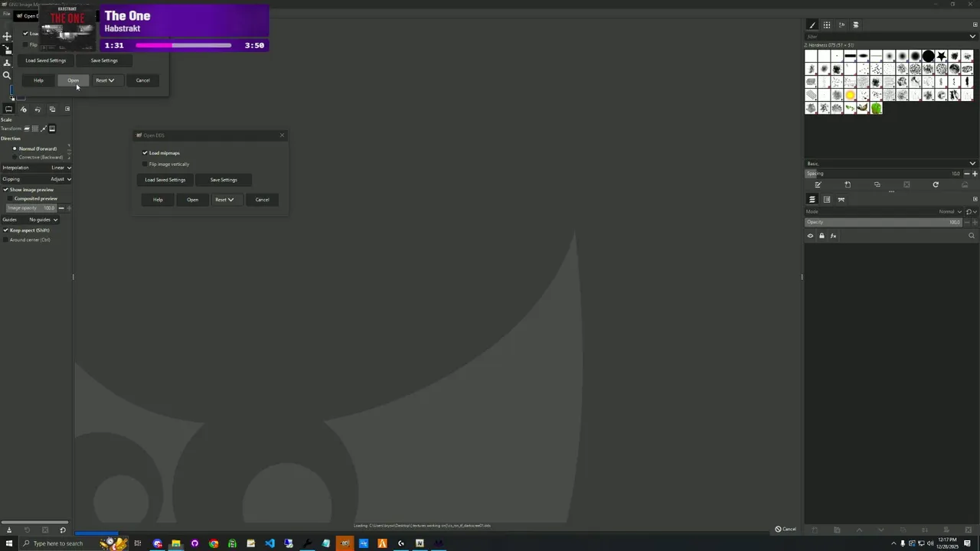
Task: Cancel the file loading in status bar
Action: click(786, 529)
